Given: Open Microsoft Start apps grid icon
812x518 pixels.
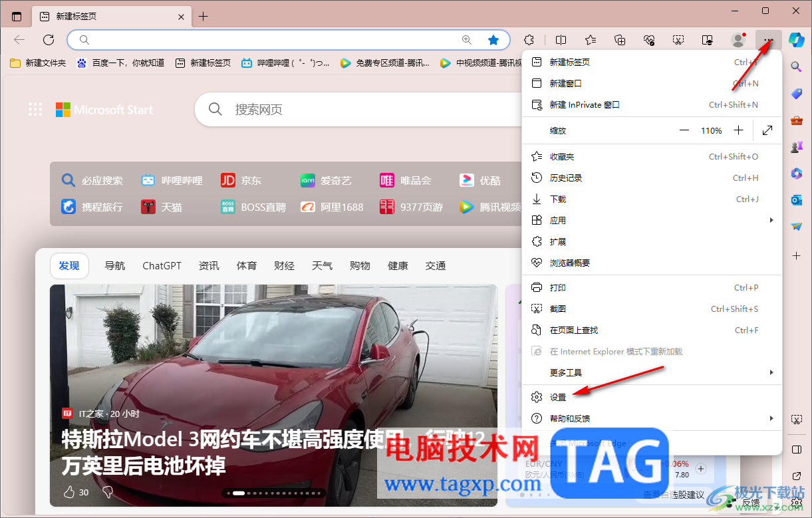Looking at the screenshot, I should tap(35, 110).
